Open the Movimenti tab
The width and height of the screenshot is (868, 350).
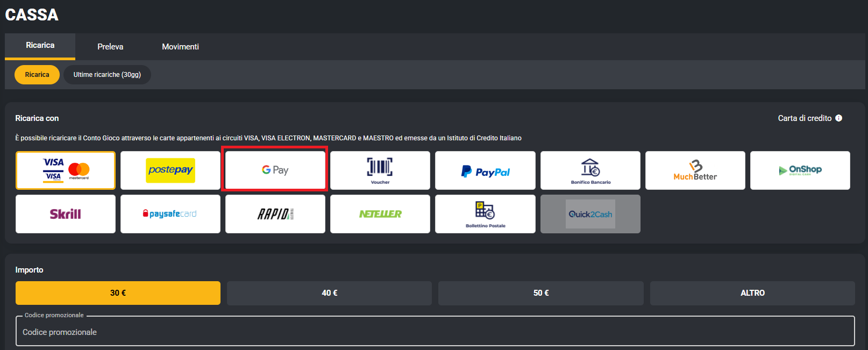tap(181, 47)
